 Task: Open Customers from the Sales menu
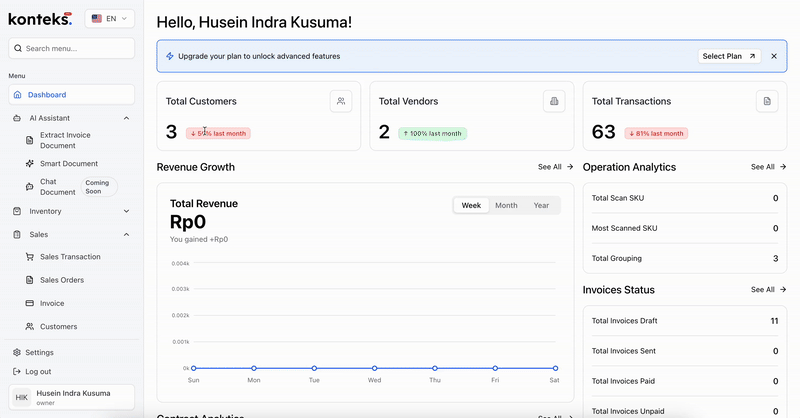pos(58,327)
